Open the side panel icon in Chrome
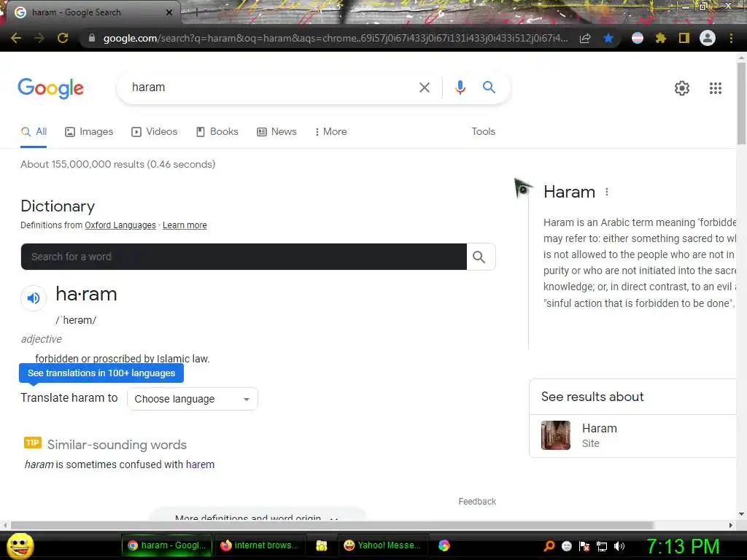The height and width of the screenshot is (560, 747). (684, 38)
